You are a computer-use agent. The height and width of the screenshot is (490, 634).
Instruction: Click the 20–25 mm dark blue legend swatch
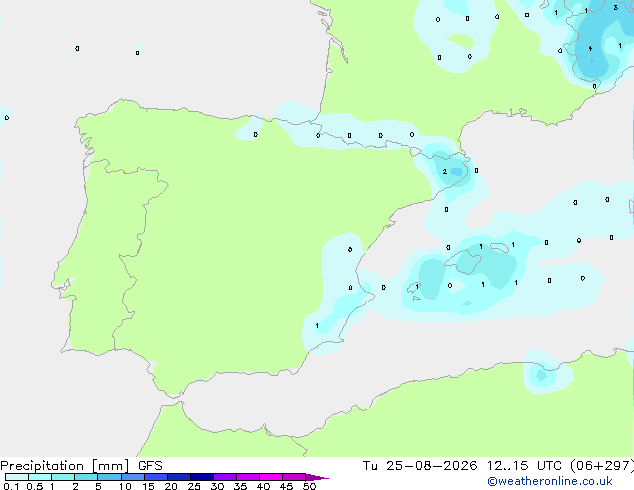point(179,477)
